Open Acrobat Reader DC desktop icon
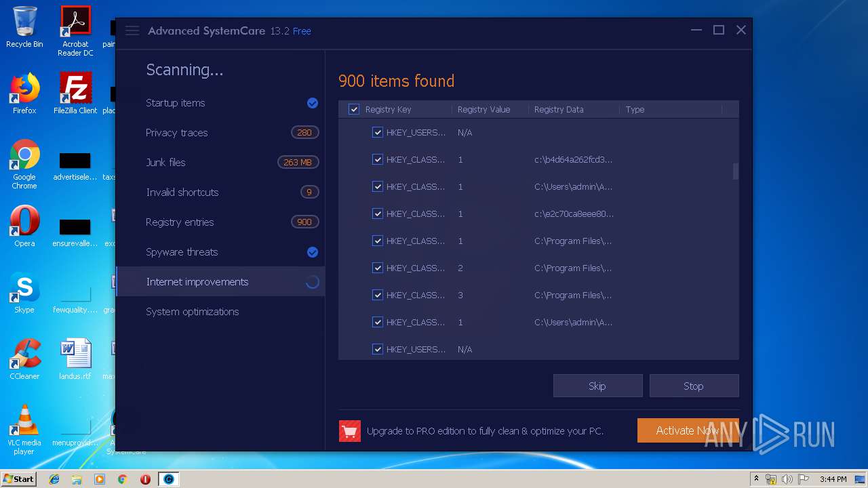The image size is (868, 488). click(75, 31)
